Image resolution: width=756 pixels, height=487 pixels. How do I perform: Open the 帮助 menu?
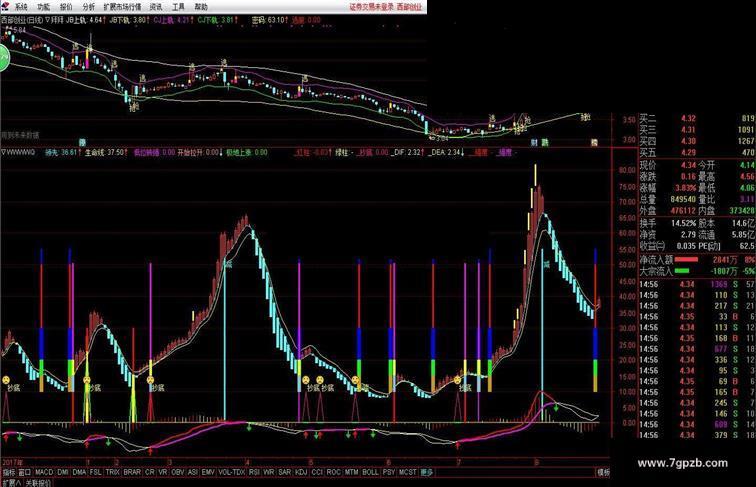(201, 7)
